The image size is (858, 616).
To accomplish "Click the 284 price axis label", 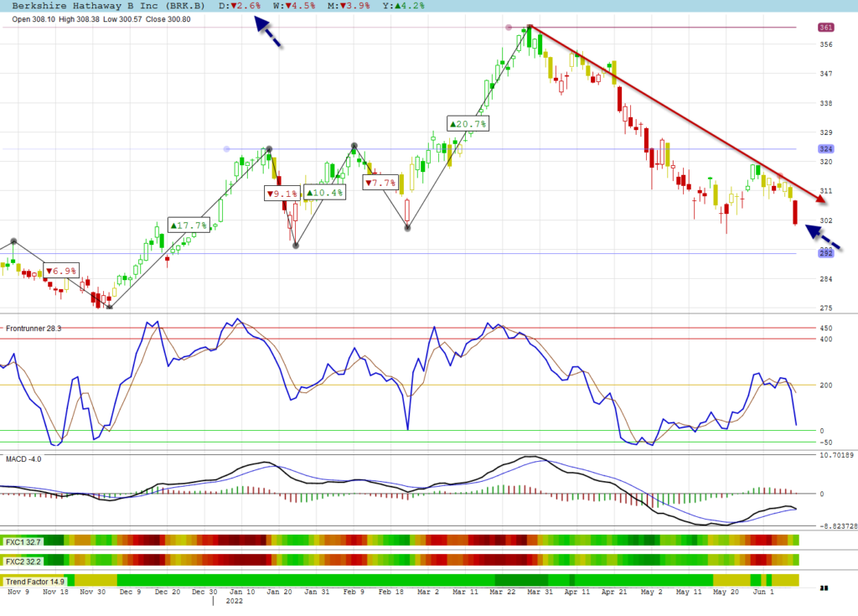I will 825,279.
